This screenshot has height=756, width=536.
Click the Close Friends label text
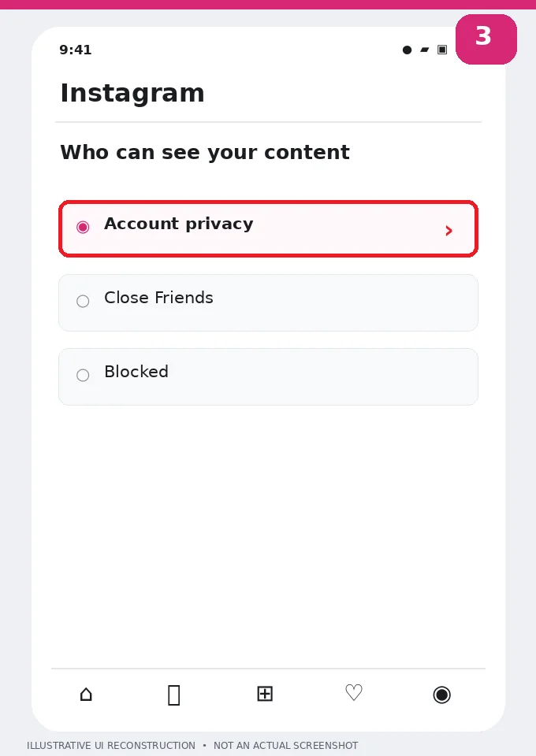tap(158, 298)
